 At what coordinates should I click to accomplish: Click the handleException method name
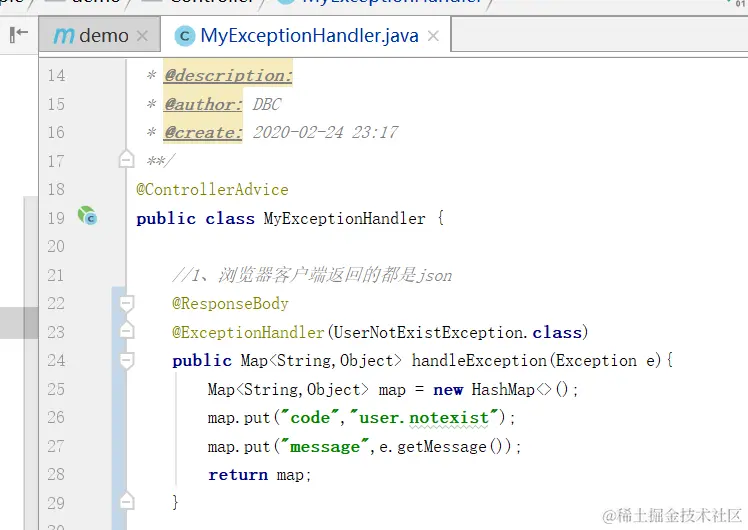pyautogui.click(x=480, y=361)
